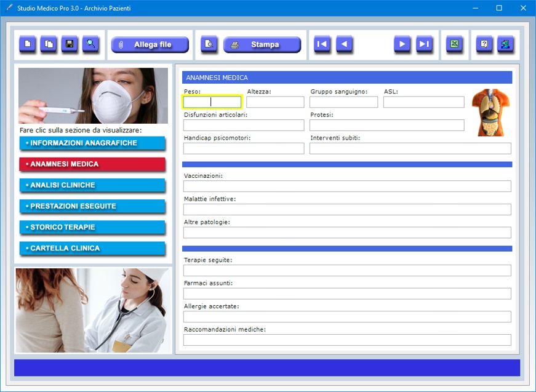
Task: Maximize the Studio Medico Pro window
Action: pyautogui.click(x=499, y=8)
